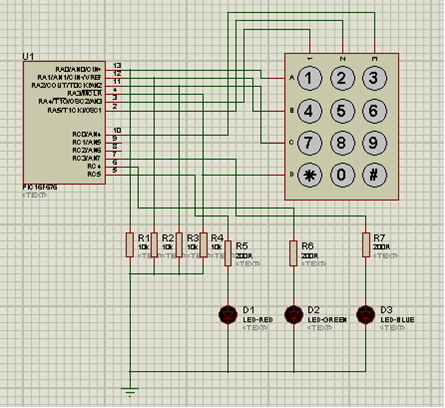Select the green LED D2 symbol

point(294,315)
